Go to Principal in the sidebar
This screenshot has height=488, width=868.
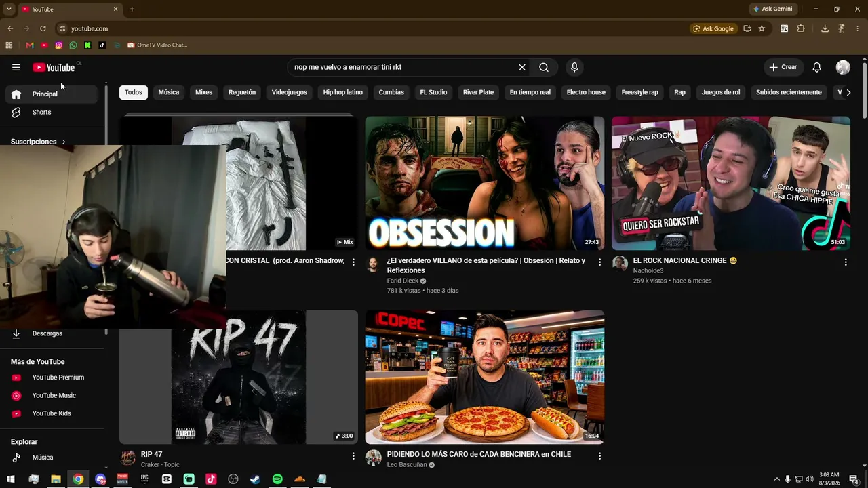click(52, 94)
